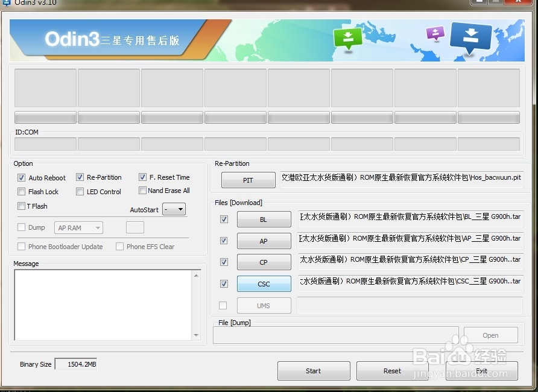Check Phone Bootloader Update box
The height and width of the screenshot is (392, 538).
[21, 246]
